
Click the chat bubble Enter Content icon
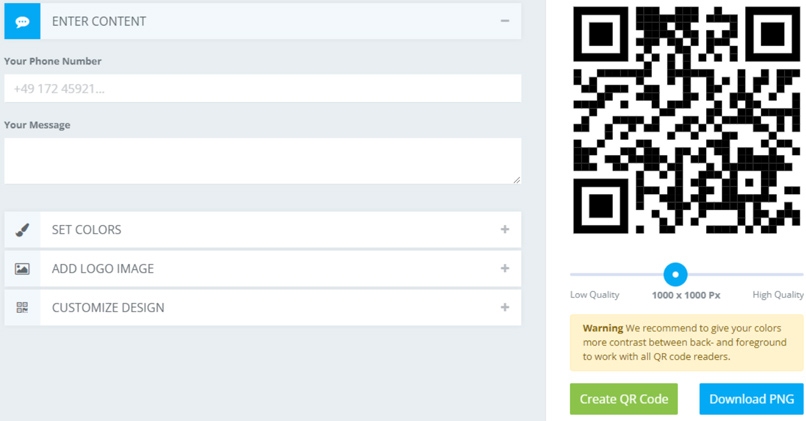[x=22, y=22]
